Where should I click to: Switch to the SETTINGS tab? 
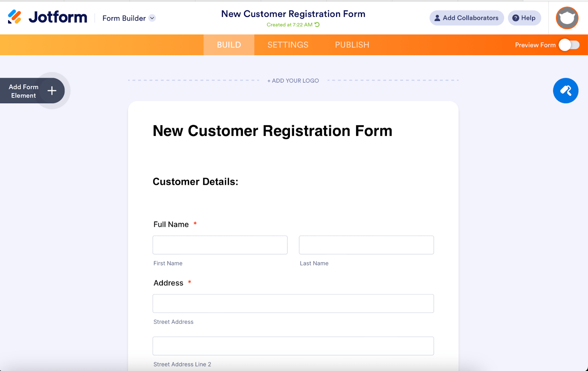tap(288, 45)
